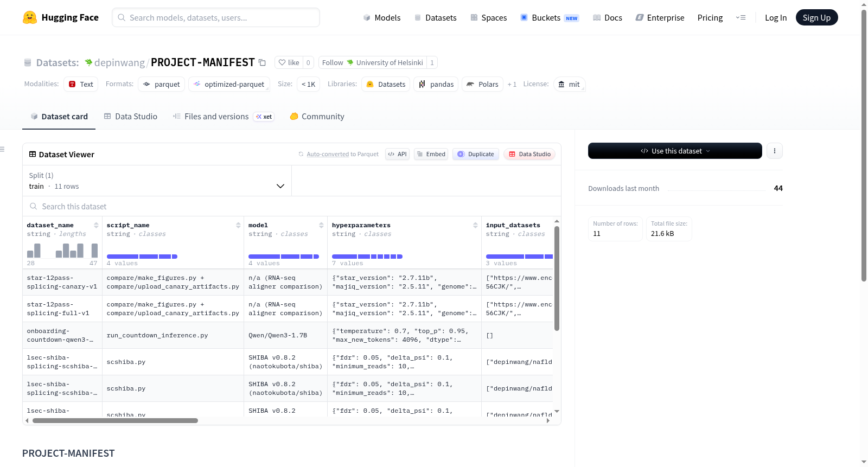Select the mit license tag

569,84
